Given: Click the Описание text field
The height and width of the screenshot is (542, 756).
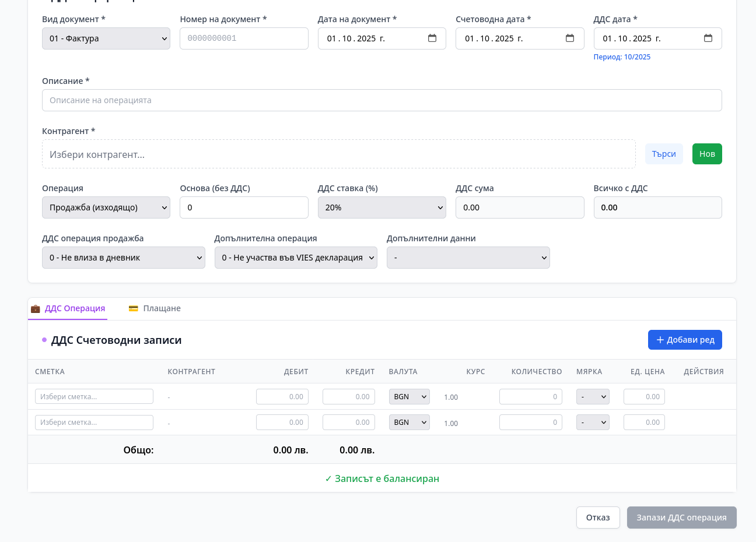Looking at the screenshot, I should (x=381, y=100).
